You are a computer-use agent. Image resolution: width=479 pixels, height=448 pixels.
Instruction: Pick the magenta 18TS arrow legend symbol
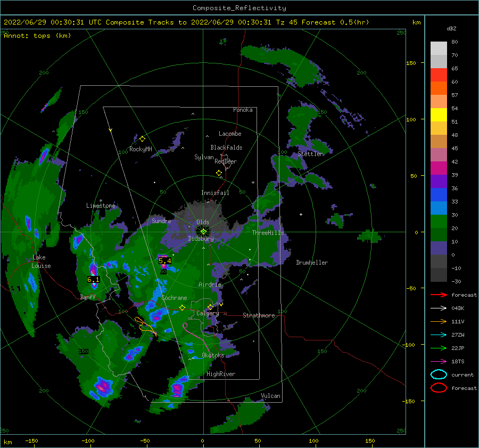click(439, 362)
